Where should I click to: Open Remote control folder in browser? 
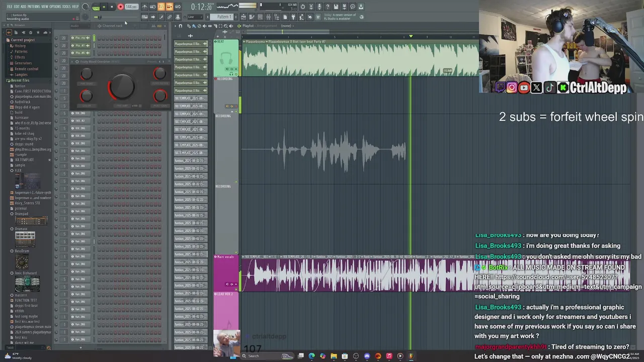(26, 69)
